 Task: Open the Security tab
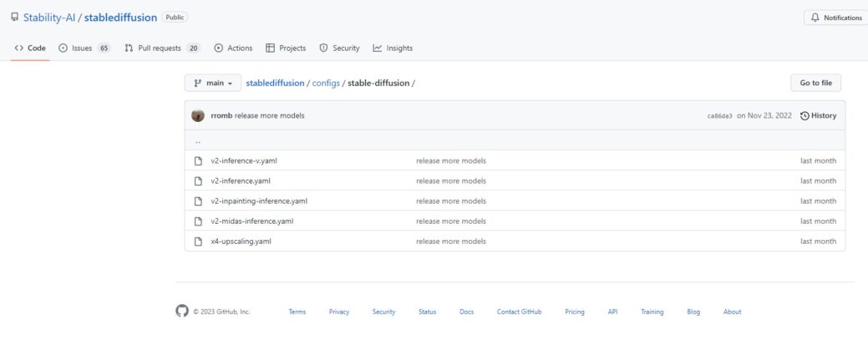(339, 48)
